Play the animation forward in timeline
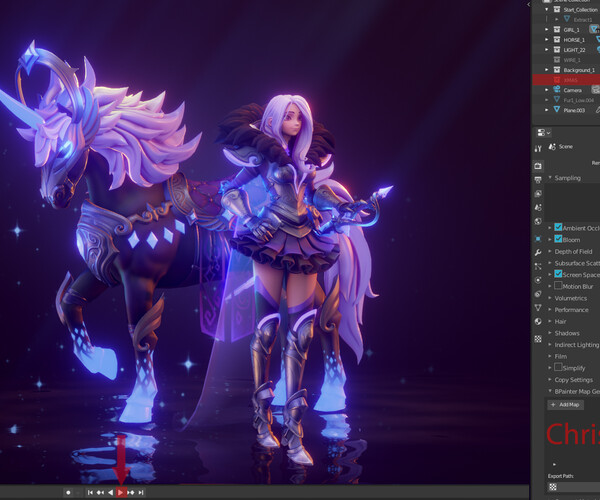This screenshot has height=500, width=600. (121, 492)
